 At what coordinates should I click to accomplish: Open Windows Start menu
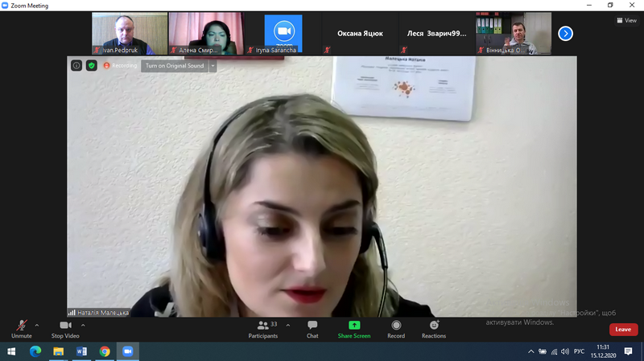coord(11,351)
